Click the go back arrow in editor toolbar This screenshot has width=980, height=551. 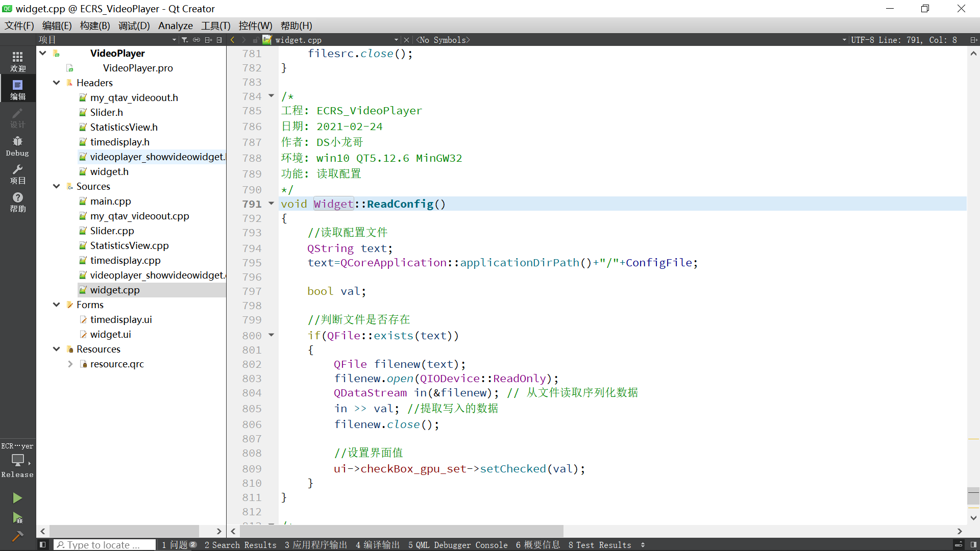click(x=233, y=40)
